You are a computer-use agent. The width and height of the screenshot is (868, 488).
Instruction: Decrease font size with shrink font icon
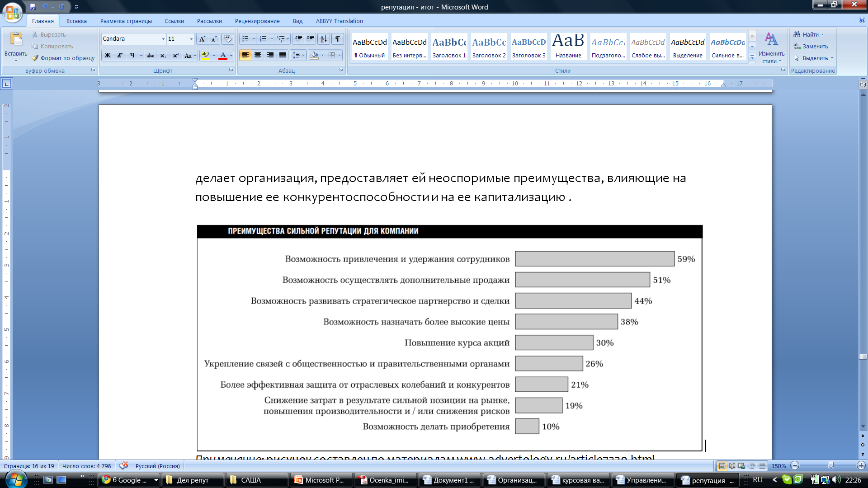pos(214,39)
